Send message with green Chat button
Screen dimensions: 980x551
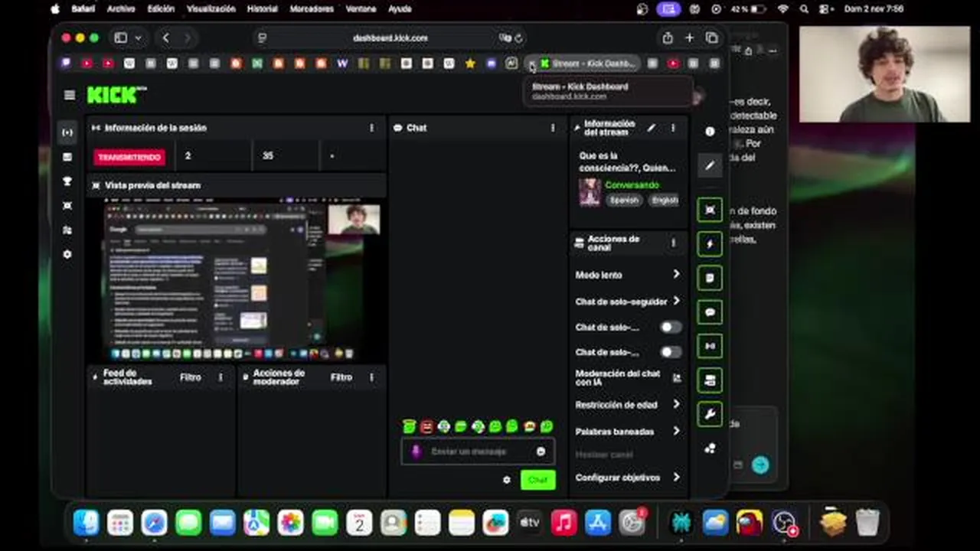(x=537, y=480)
